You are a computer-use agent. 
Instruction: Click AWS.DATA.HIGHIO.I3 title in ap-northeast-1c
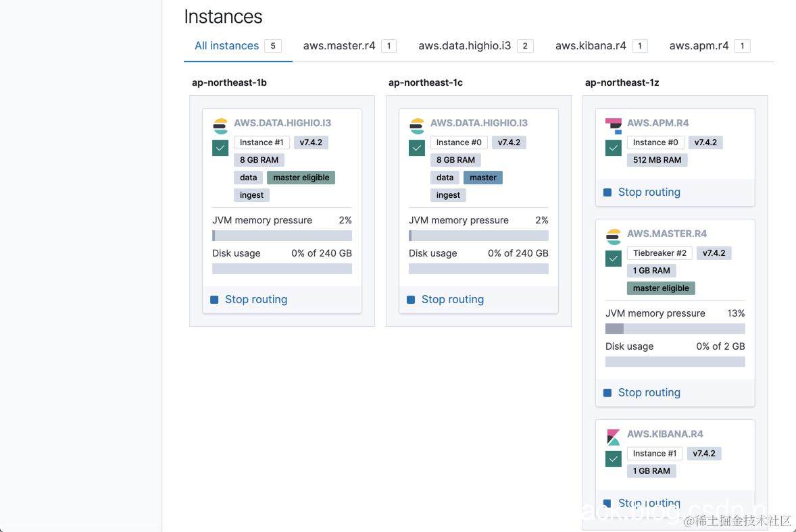[x=478, y=123]
